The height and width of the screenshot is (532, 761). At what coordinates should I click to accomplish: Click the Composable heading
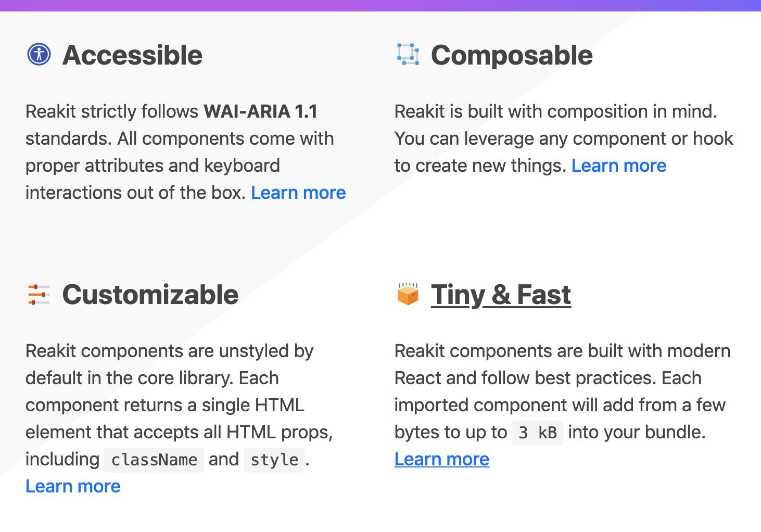tap(512, 55)
